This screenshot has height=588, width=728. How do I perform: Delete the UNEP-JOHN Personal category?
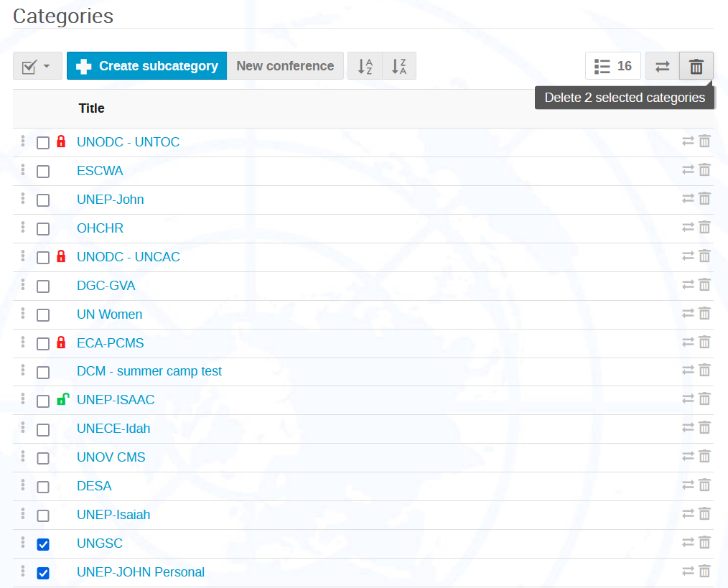click(705, 571)
